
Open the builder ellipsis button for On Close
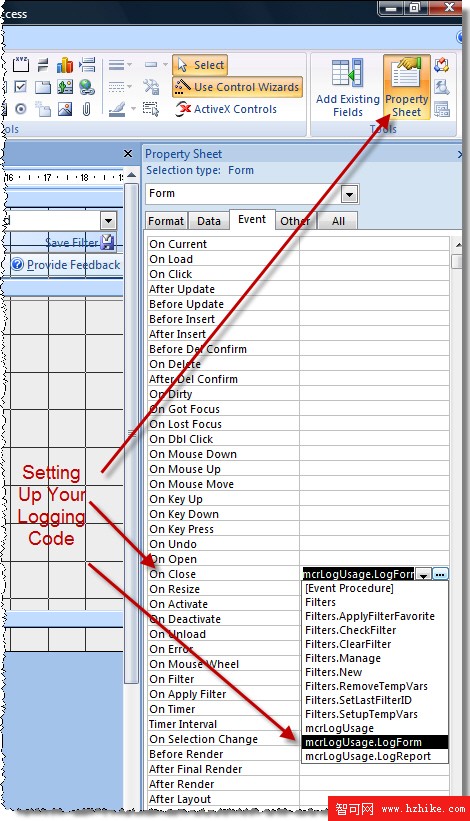[441, 574]
